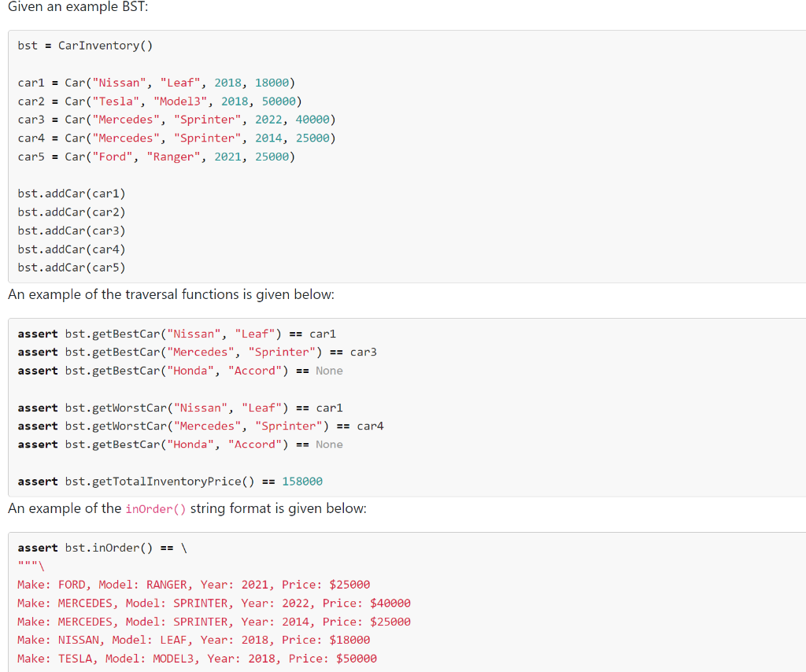This screenshot has width=806, height=672.
Task: Click the 158000 total price value
Action: (302, 481)
